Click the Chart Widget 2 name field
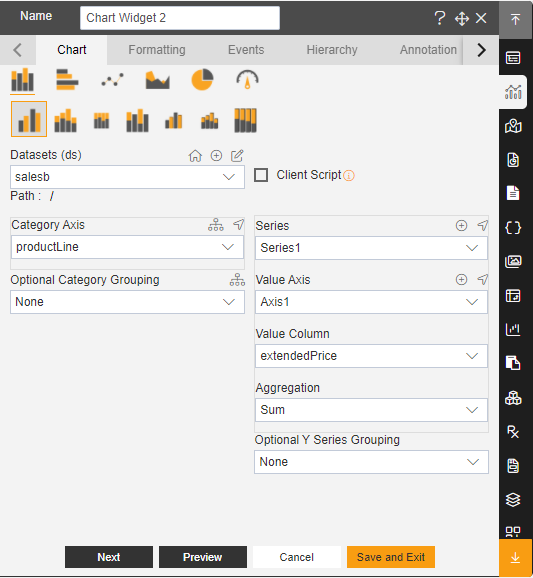Viewport: 533px width, 578px height. click(x=180, y=18)
